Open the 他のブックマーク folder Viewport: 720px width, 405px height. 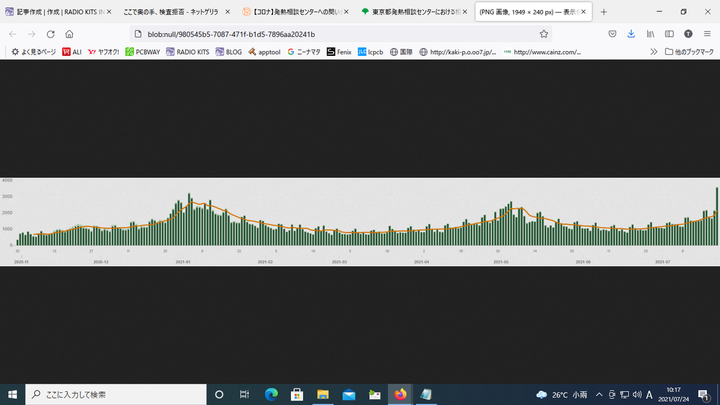[x=688, y=51]
